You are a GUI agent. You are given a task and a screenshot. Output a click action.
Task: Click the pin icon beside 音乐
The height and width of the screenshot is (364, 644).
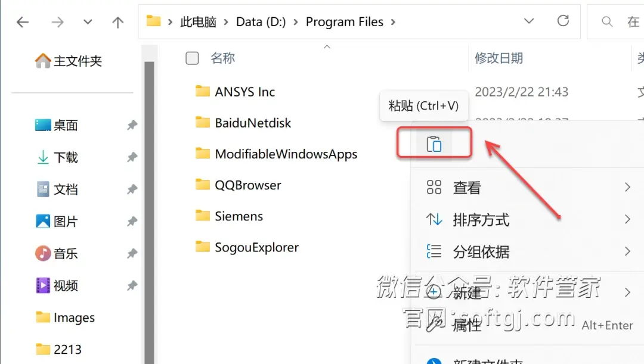click(132, 253)
